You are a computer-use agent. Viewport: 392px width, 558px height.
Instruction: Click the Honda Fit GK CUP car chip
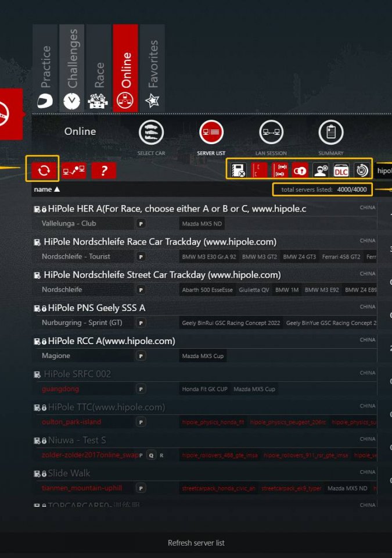(x=205, y=389)
